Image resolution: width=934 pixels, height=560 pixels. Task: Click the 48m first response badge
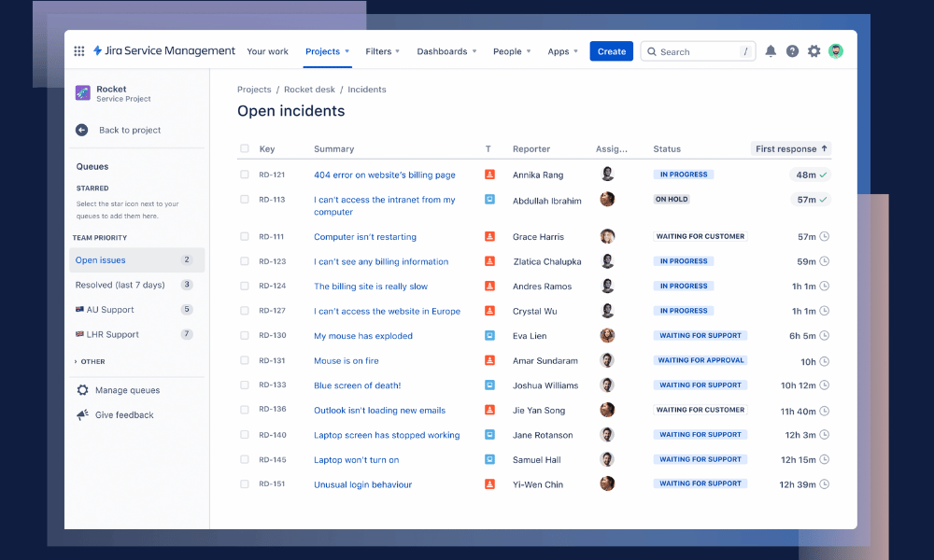point(810,175)
